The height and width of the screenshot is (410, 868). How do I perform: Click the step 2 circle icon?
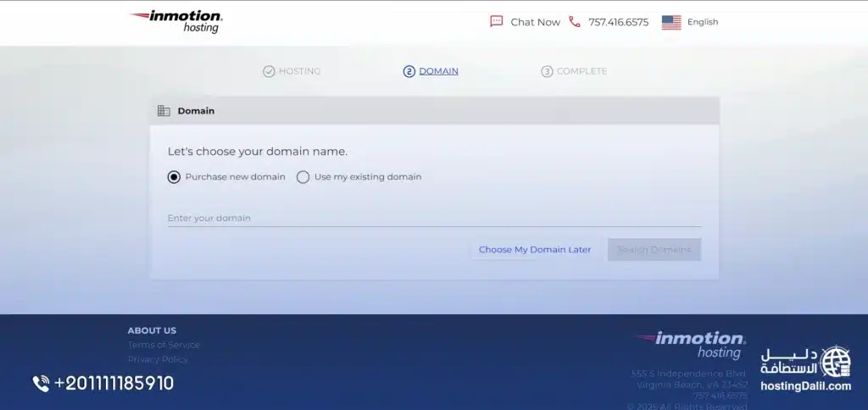(409, 71)
